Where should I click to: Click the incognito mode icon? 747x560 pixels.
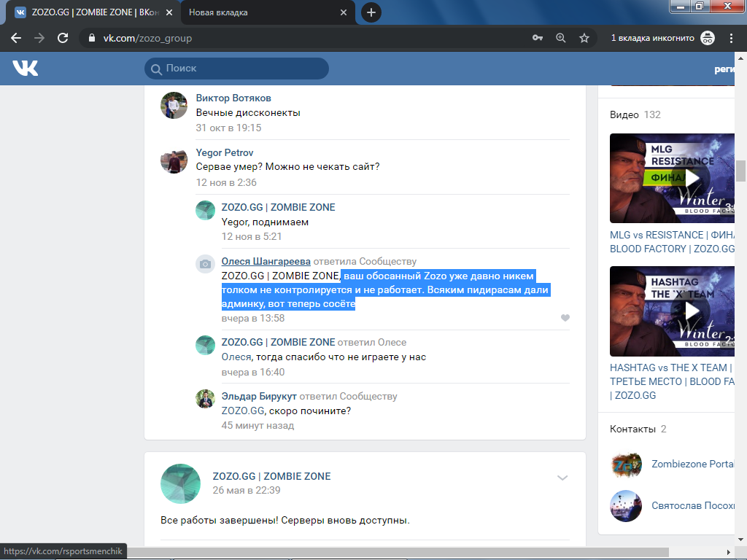(707, 38)
